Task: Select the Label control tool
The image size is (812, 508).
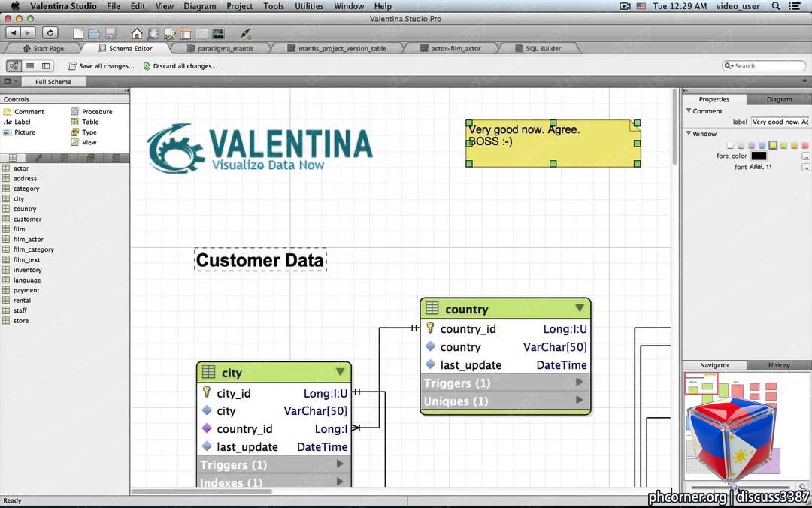Action: (17, 122)
